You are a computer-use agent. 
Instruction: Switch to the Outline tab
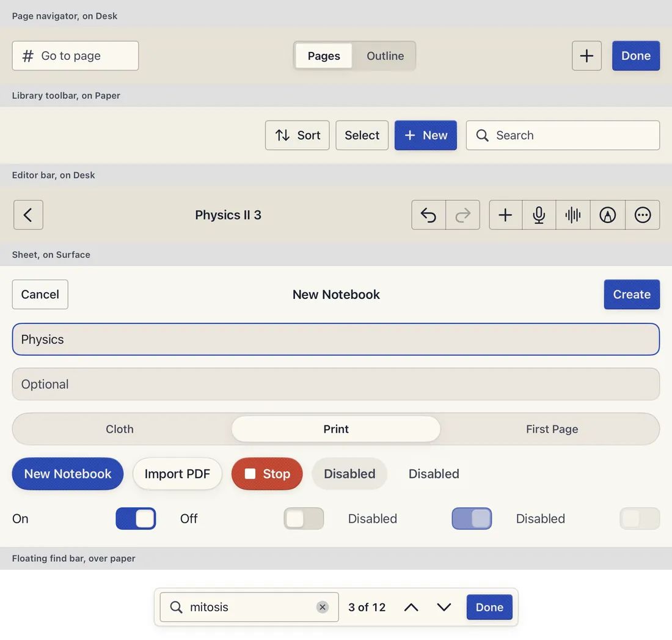(x=385, y=56)
